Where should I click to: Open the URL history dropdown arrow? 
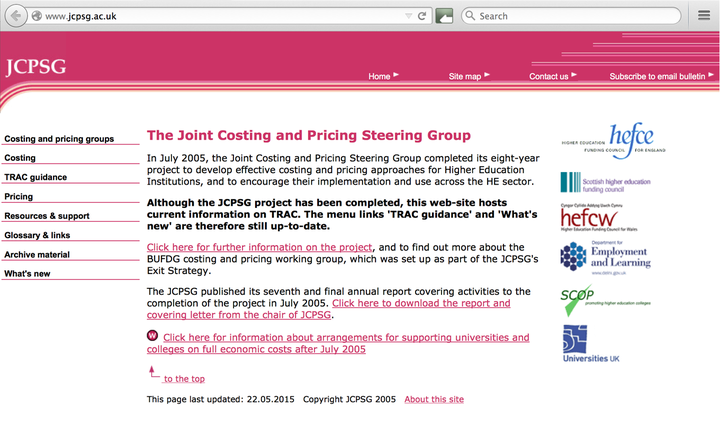coord(408,16)
